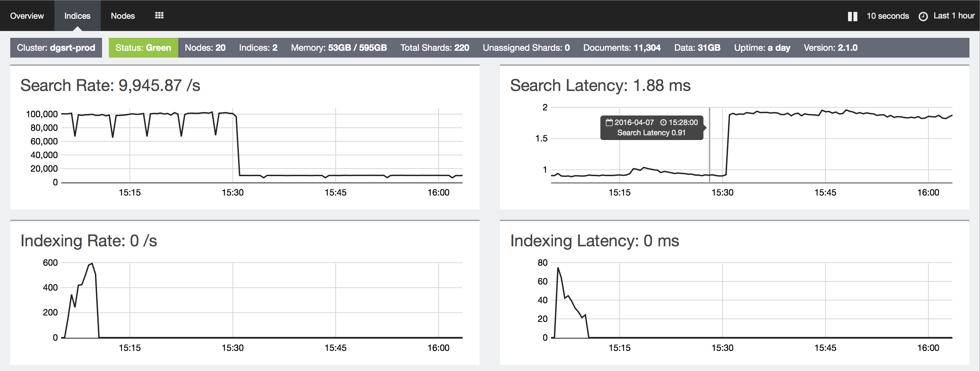This screenshot has width=980, height=371.
Task: Open the Nodes panel
Action: click(123, 16)
